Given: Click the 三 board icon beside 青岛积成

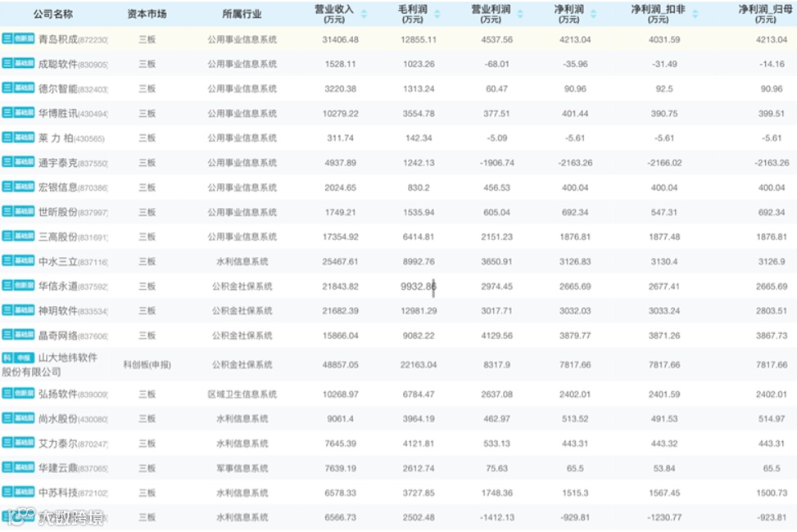Looking at the screenshot, I should click(7, 38).
